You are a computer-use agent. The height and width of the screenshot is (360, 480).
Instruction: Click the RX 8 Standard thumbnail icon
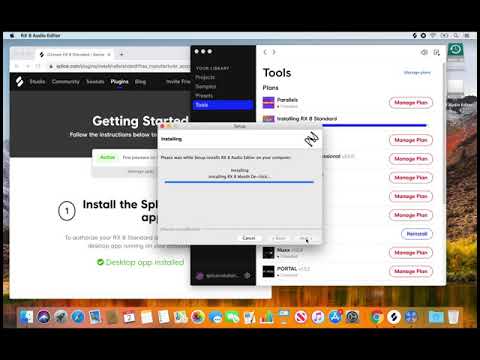[x=268, y=119]
